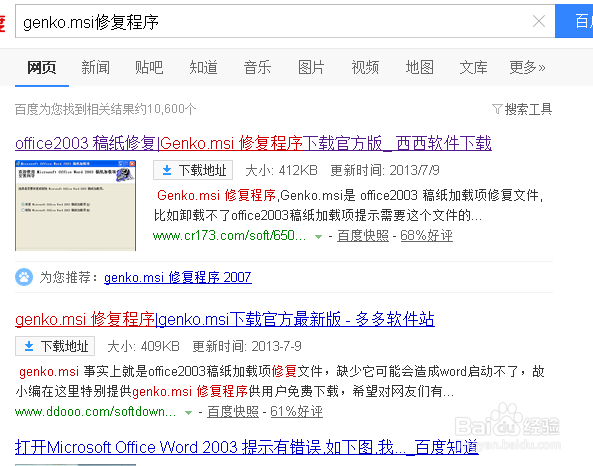593x466 pixels.
Task: Click 下载地址 button for 412KB result
Action: [x=193, y=170]
